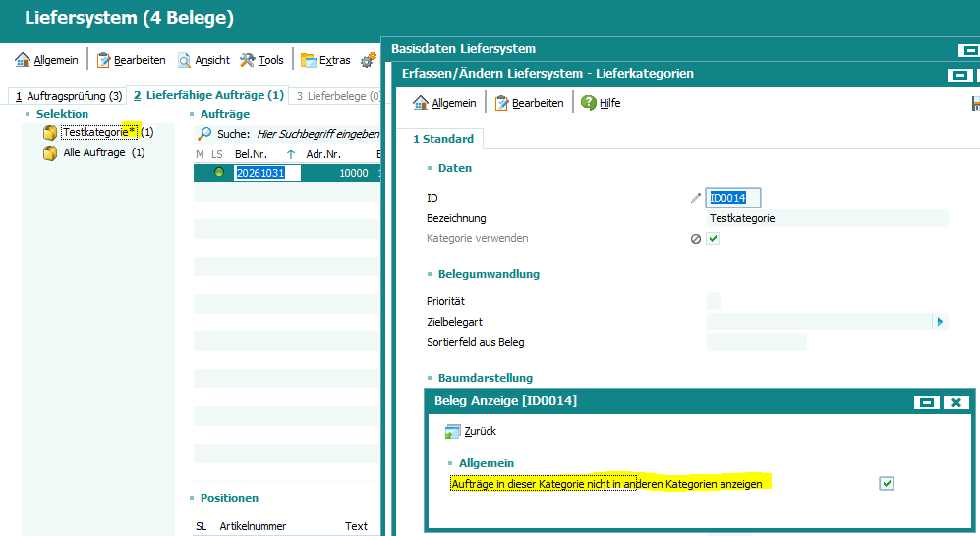Click the Zurück icon in Beleg Anzeige
The image size is (980, 536).
[x=453, y=431]
